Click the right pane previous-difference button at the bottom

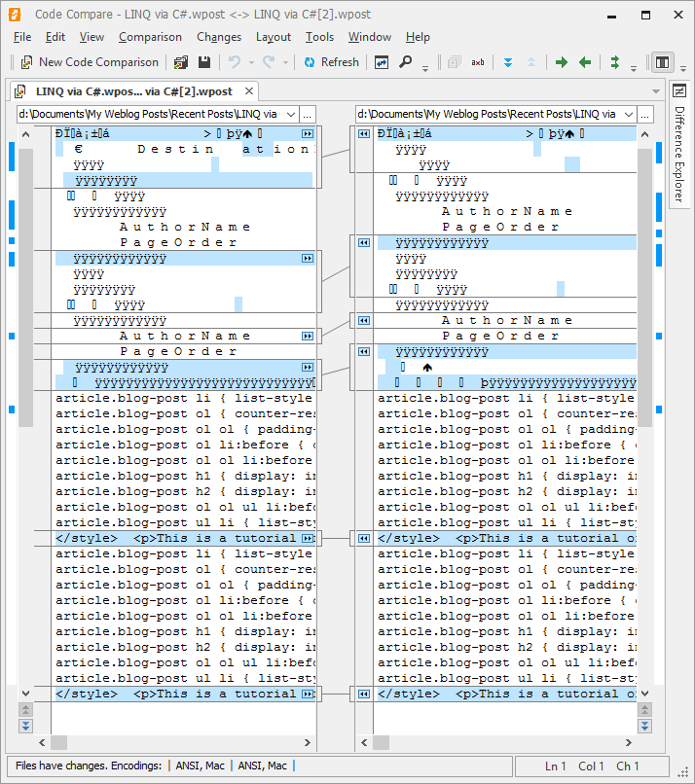pos(645,709)
